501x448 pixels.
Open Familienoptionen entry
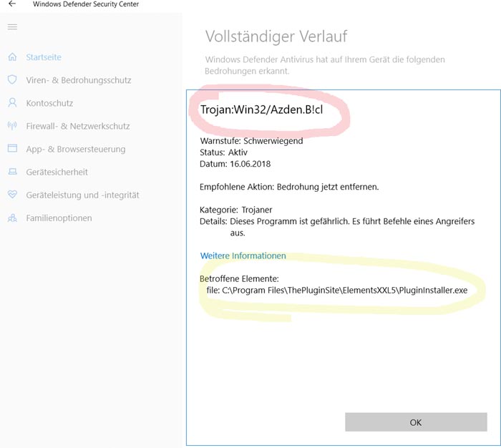pos(59,218)
